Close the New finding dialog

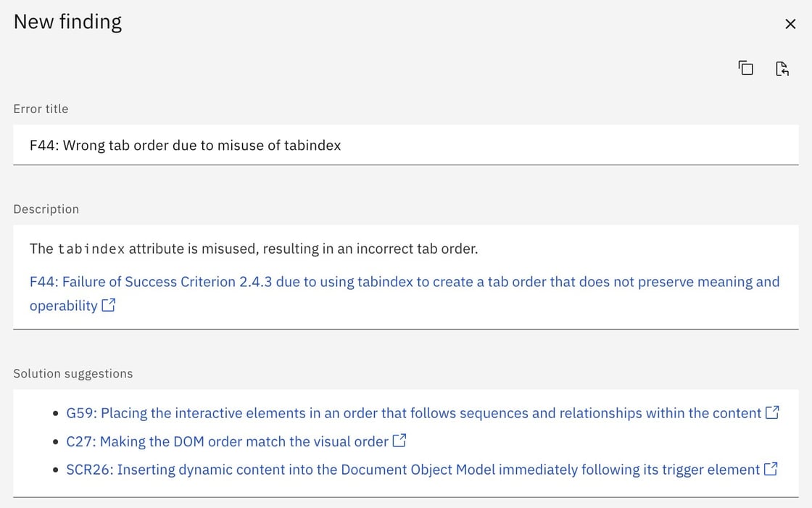(790, 24)
